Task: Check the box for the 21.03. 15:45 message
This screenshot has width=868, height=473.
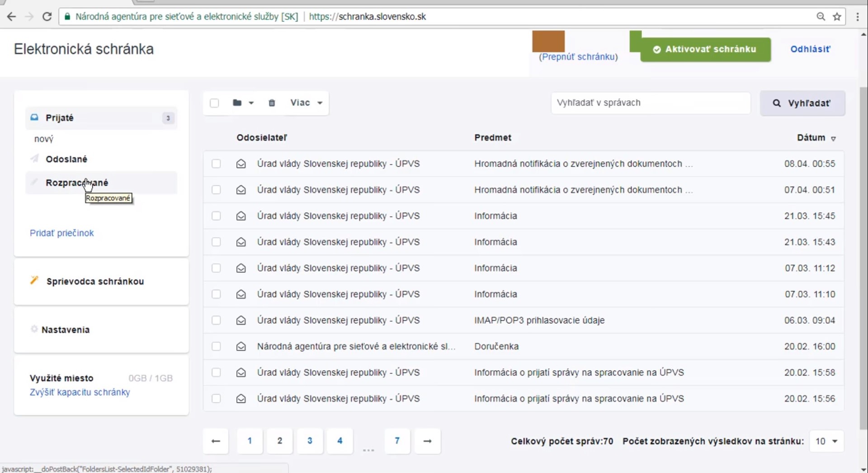Action: tap(216, 216)
